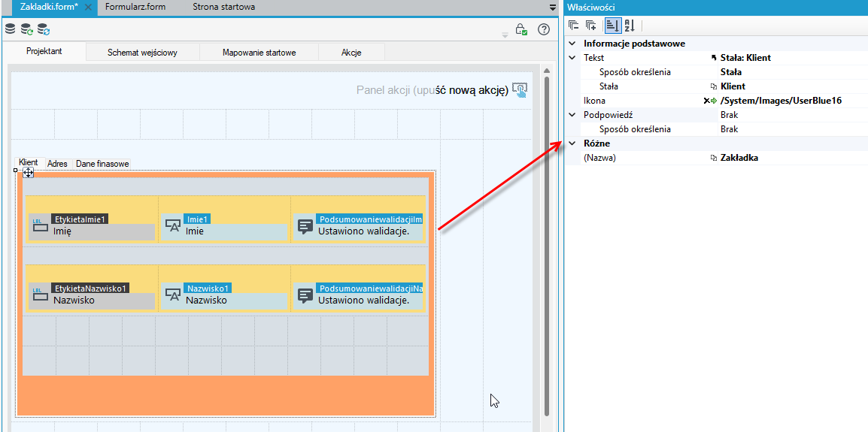868x432 pixels.
Task: Collapse the Tekst property group
Action: tap(573, 58)
